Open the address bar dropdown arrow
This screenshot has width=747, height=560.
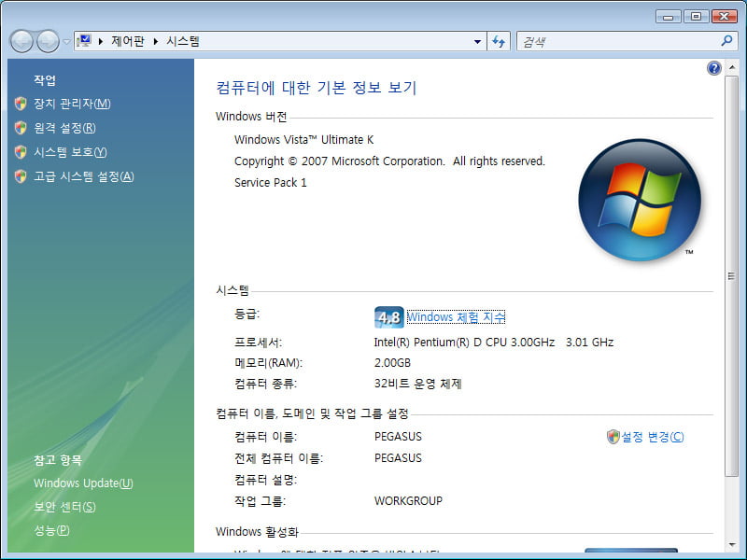click(x=475, y=41)
